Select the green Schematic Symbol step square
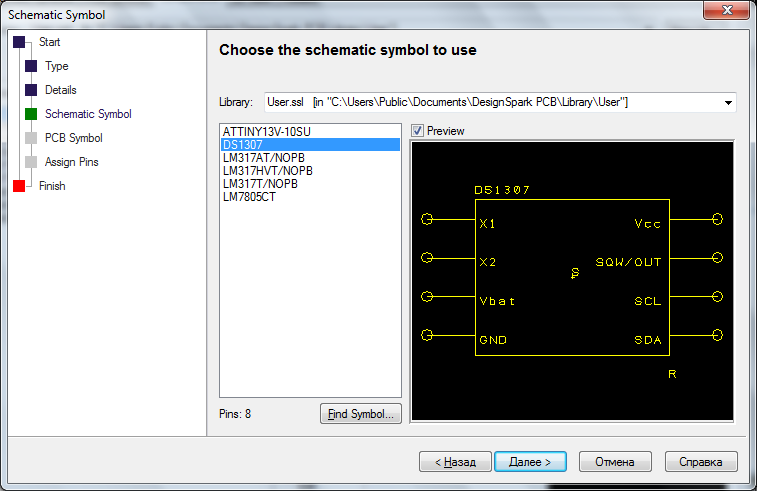This screenshot has width=757, height=491. pos(31,114)
